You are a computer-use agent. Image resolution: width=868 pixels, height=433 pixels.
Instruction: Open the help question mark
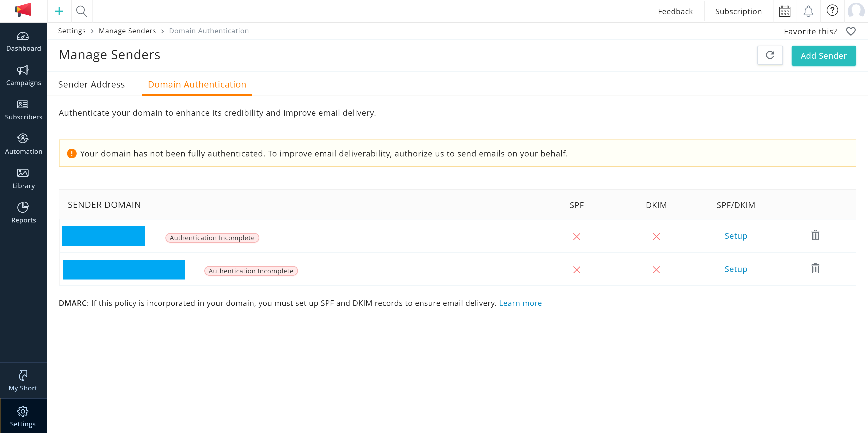[832, 11]
